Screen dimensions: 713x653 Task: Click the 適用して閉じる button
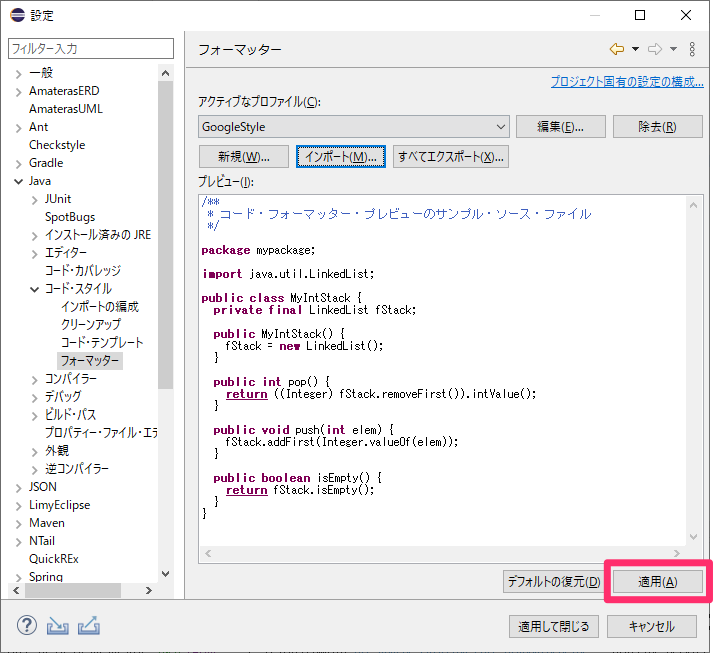554,627
